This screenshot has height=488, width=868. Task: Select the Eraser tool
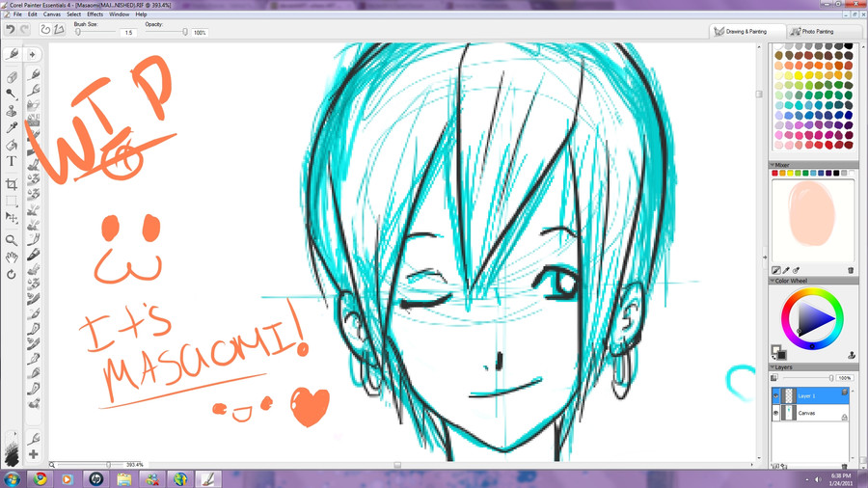[x=12, y=77]
